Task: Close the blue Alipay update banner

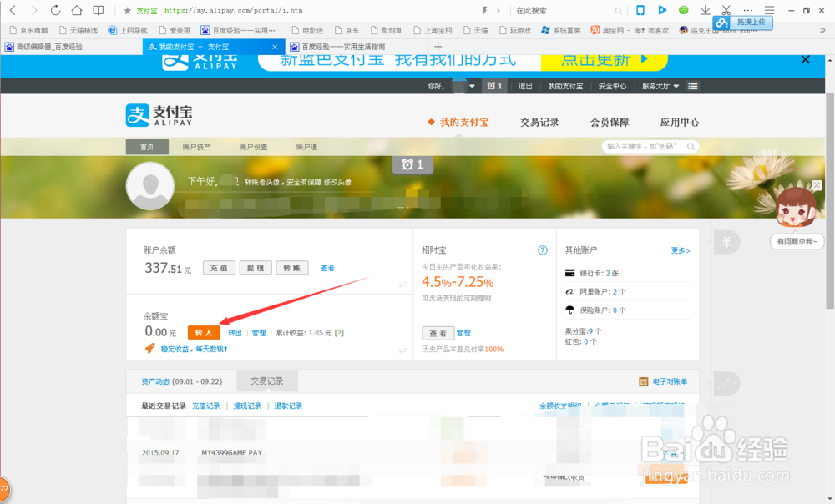Action: coord(805,59)
